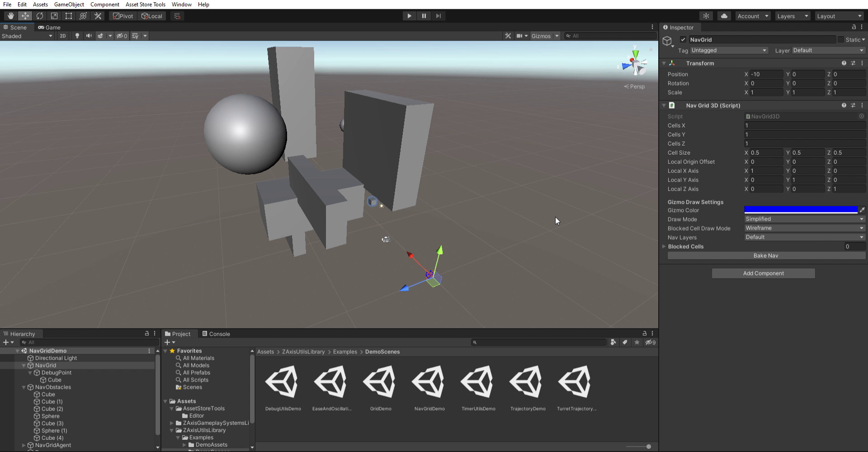
Task: Toggle Local handle rotation
Action: pyautogui.click(x=152, y=16)
